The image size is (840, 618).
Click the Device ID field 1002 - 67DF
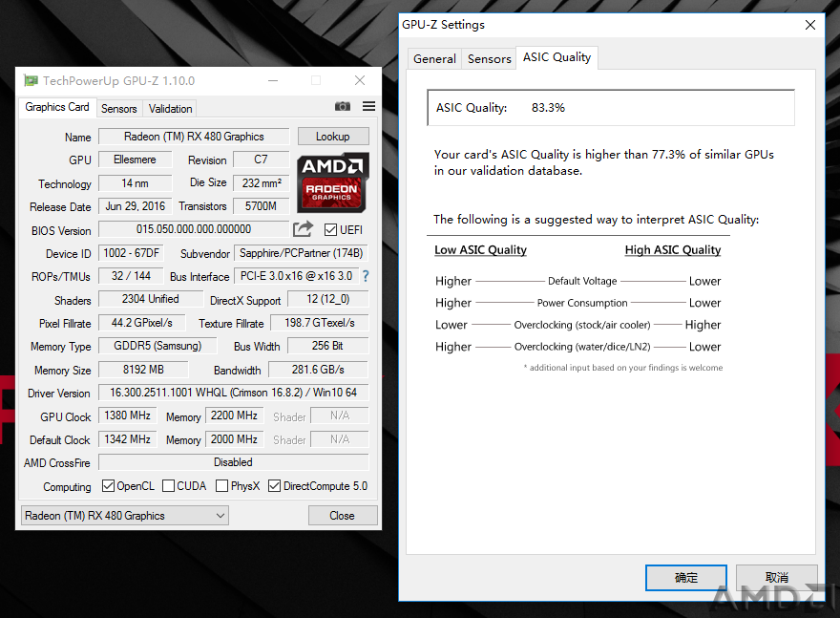(x=132, y=253)
